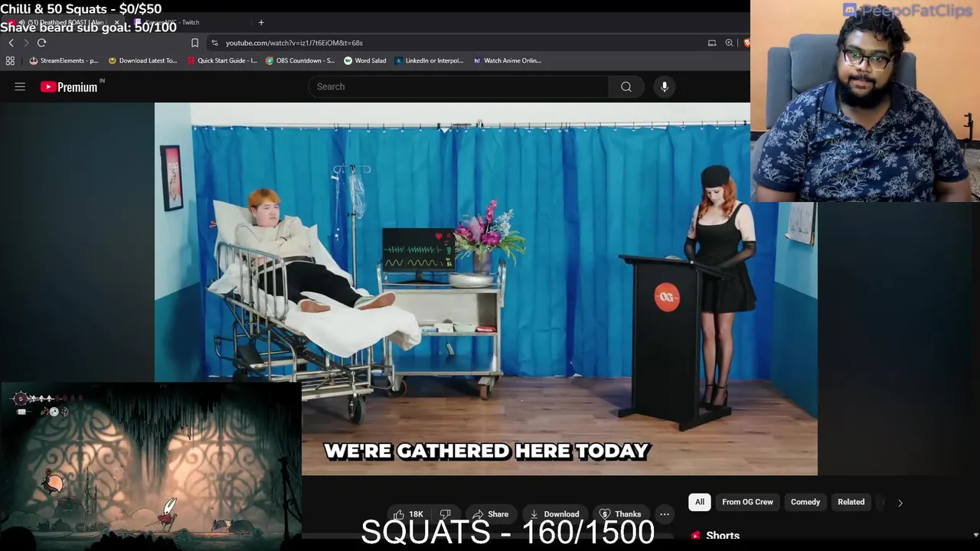Screen dimensions: 980x551
Task: Select the From OG Crew chip
Action: [x=747, y=502]
